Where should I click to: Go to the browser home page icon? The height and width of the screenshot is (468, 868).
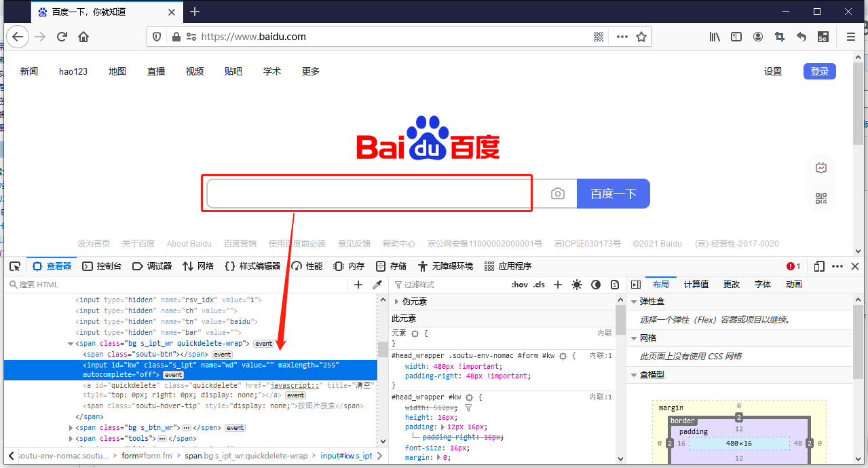coord(83,37)
